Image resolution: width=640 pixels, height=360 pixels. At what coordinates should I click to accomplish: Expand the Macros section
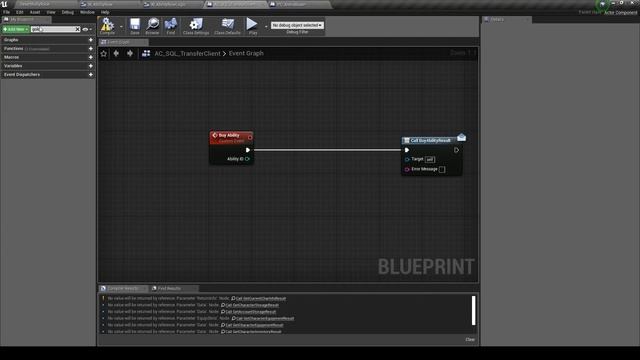11,57
